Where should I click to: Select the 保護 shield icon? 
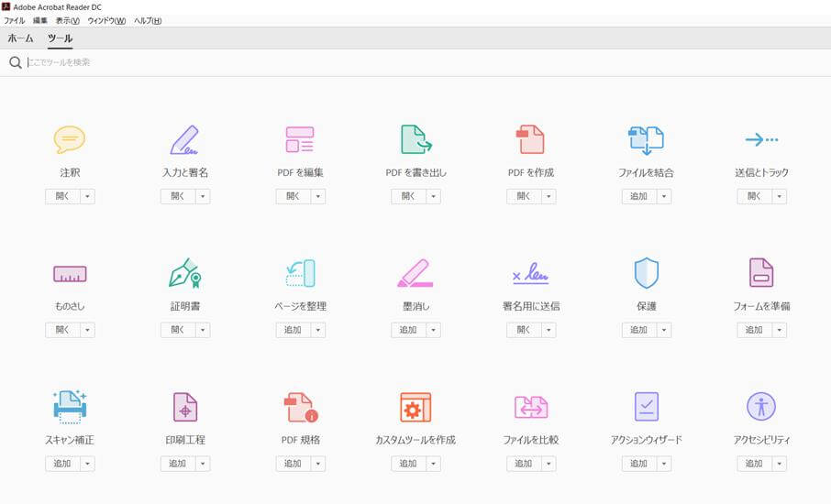(646, 273)
